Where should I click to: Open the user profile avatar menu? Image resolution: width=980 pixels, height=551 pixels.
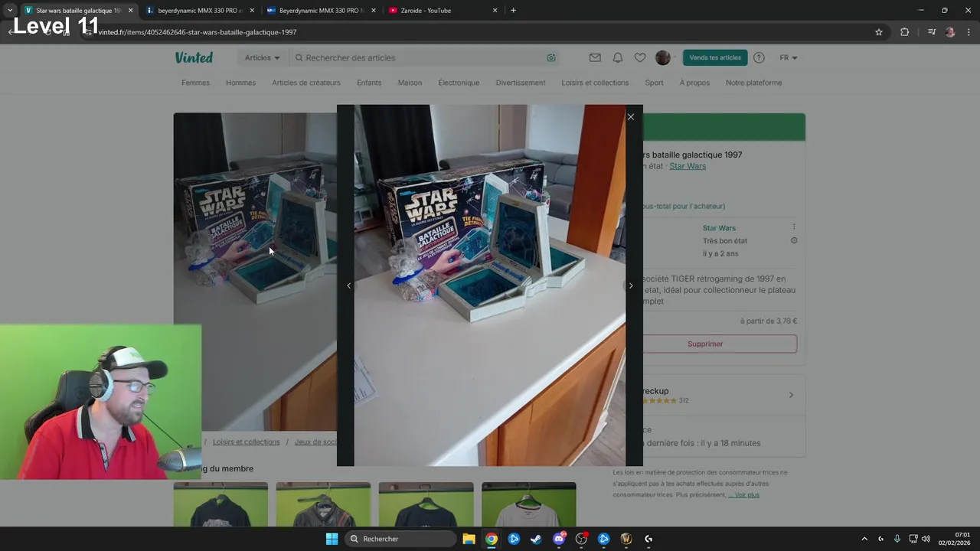pyautogui.click(x=663, y=57)
